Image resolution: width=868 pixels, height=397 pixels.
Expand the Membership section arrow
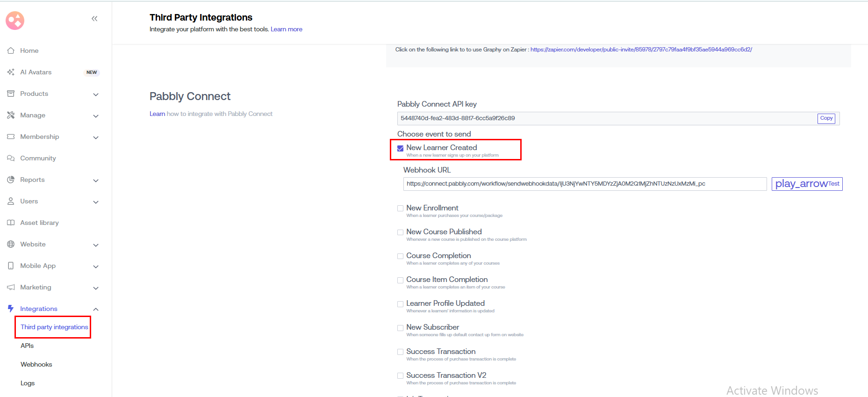tap(96, 137)
